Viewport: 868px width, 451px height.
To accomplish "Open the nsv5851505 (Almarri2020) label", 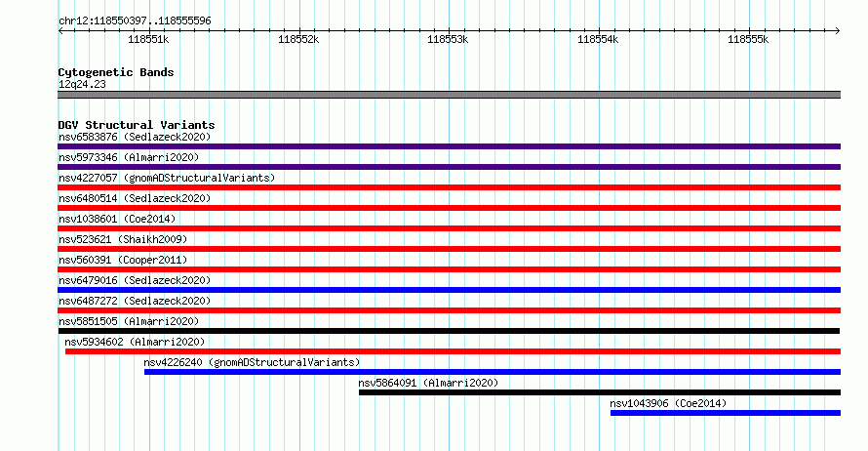I will [x=129, y=321].
